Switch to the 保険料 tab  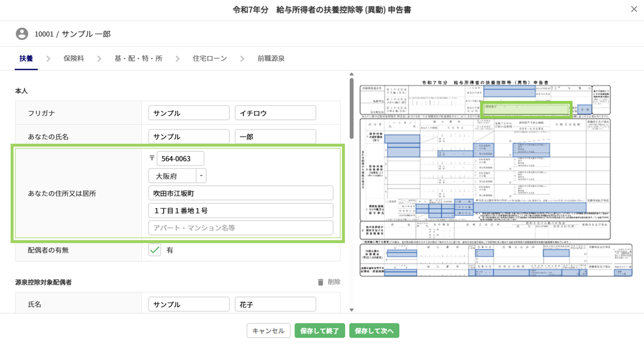(73, 58)
